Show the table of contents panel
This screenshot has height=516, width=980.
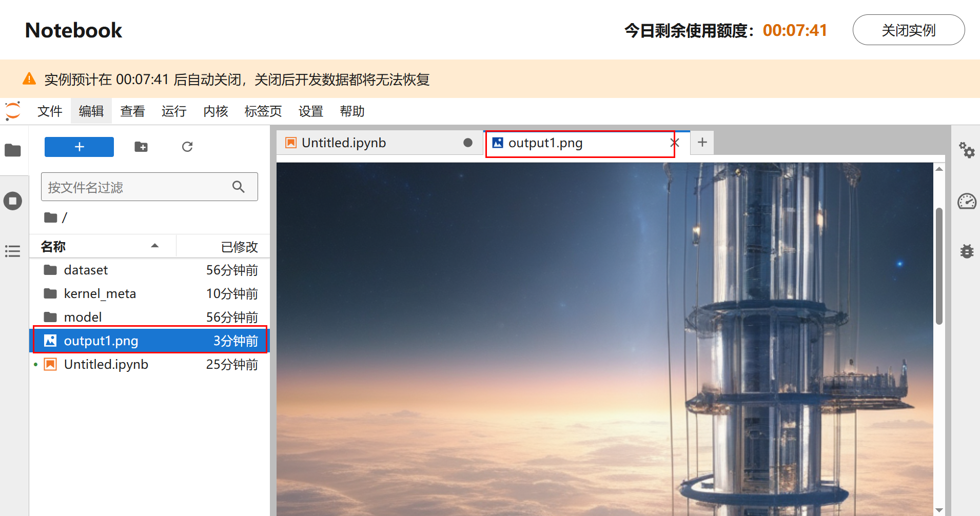click(13, 251)
